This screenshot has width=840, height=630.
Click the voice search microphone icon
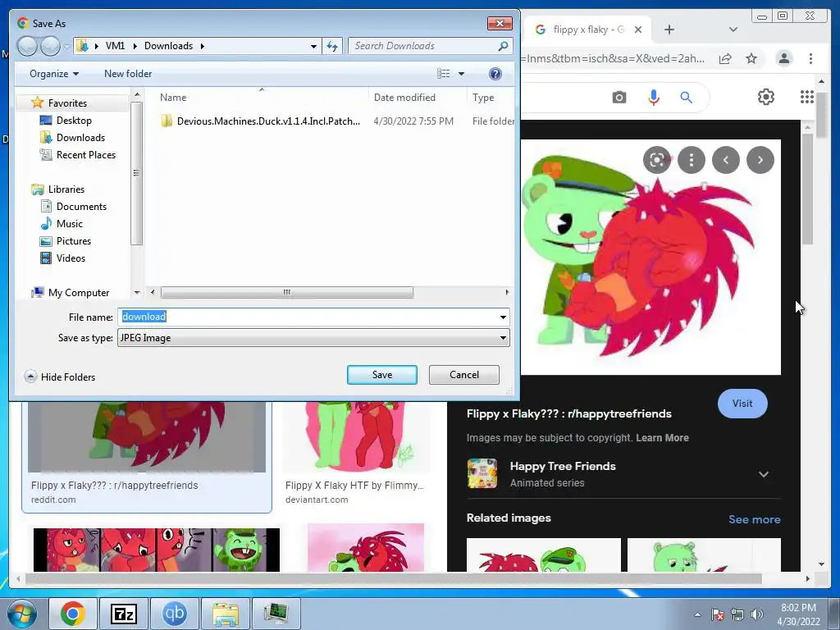(654, 98)
